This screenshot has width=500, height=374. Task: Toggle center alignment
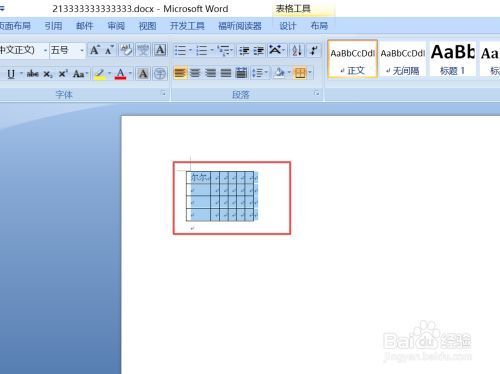[x=195, y=73]
